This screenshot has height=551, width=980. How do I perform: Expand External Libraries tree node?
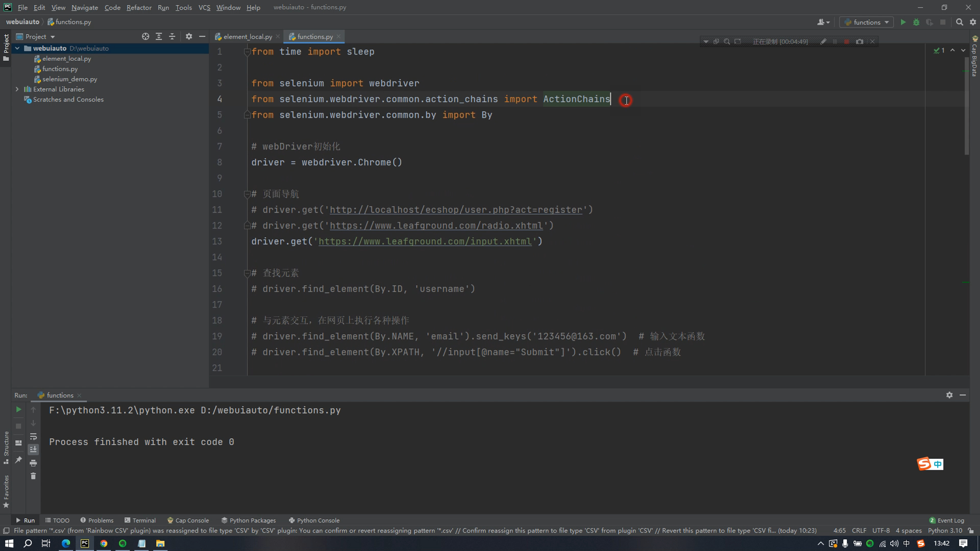point(17,89)
